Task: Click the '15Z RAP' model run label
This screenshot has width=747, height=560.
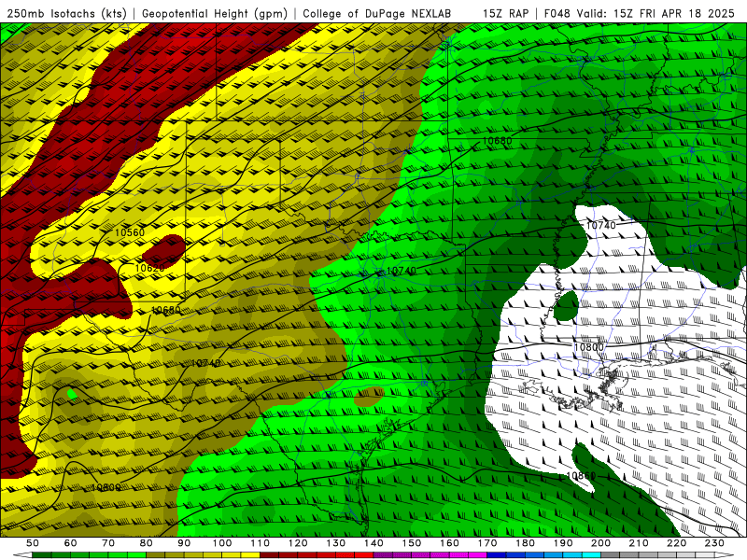Action: (505, 14)
